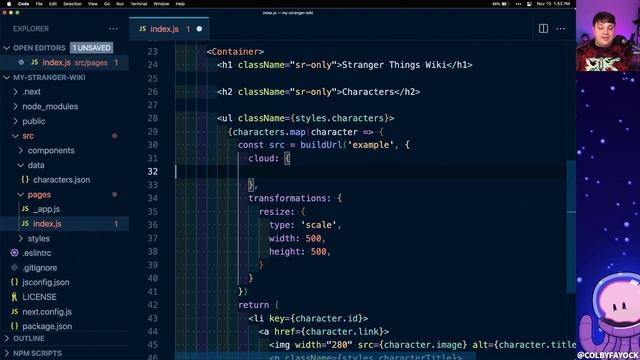
Task: Collapse the pages folder
Action: pyautogui.click(x=21, y=195)
